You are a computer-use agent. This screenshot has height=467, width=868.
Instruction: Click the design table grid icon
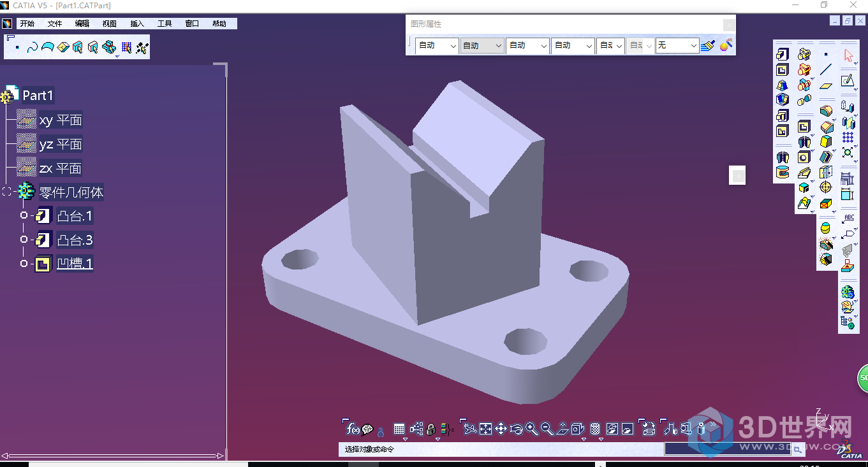(x=399, y=429)
